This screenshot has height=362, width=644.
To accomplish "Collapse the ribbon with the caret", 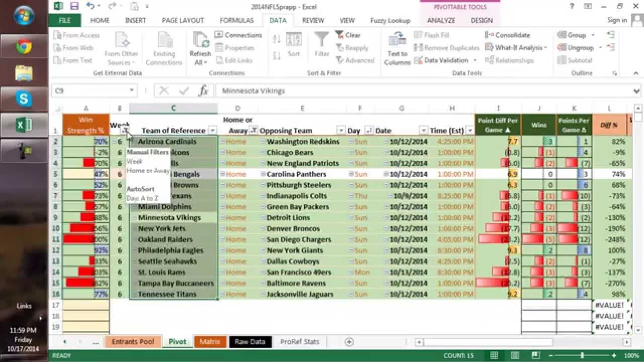I will (636, 73).
